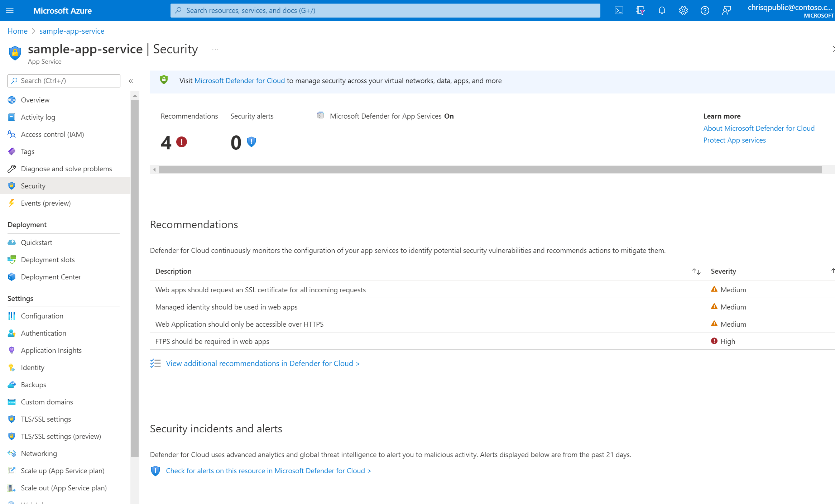Click the alert shield icon near Check for alerts
Image resolution: width=835 pixels, height=504 pixels.
click(x=155, y=471)
